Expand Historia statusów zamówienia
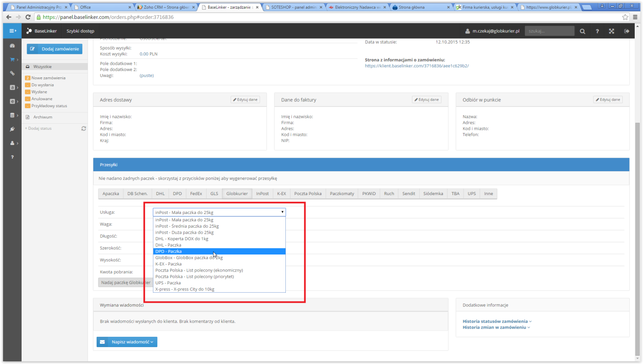Viewport: 643px width, 364px height. click(497, 321)
